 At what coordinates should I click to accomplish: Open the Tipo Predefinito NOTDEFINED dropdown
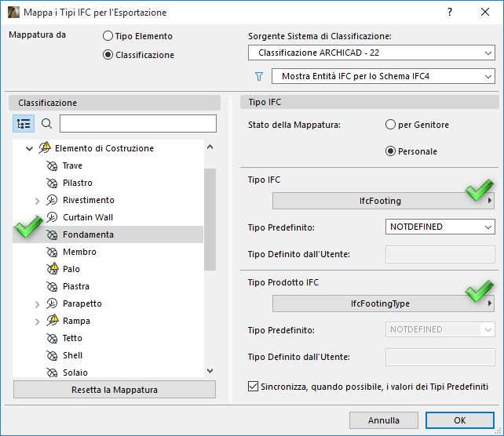440,227
